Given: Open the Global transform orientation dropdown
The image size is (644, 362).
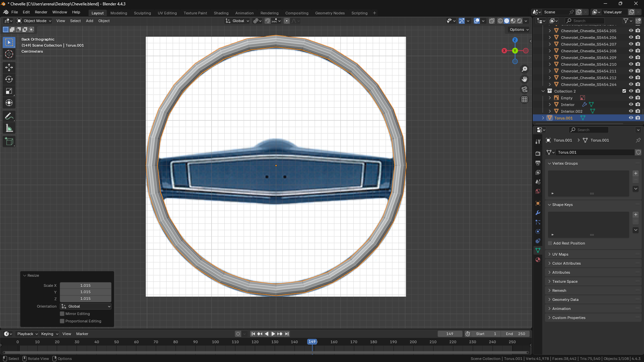Looking at the screenshot, I should [237, 21].
